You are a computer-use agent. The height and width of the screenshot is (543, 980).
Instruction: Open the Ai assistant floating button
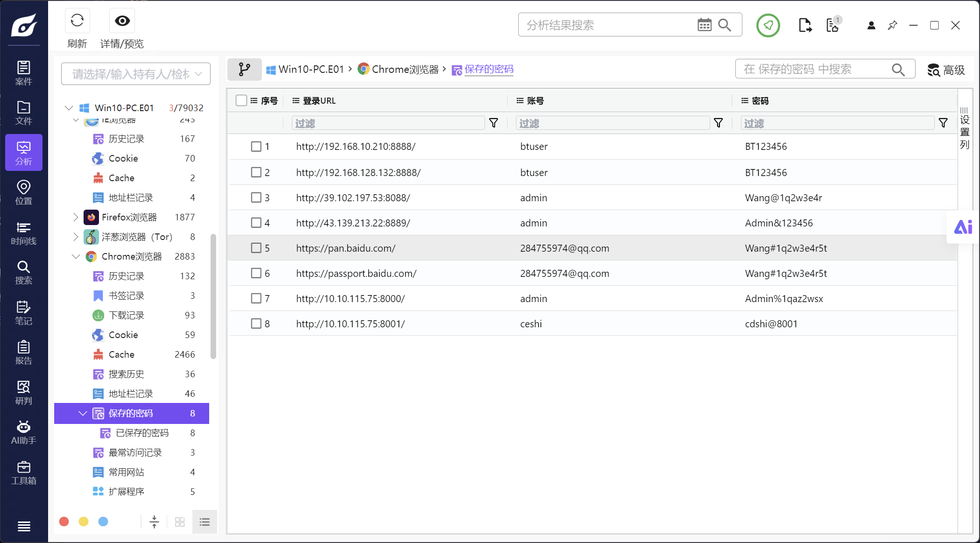tap(963, 227)
